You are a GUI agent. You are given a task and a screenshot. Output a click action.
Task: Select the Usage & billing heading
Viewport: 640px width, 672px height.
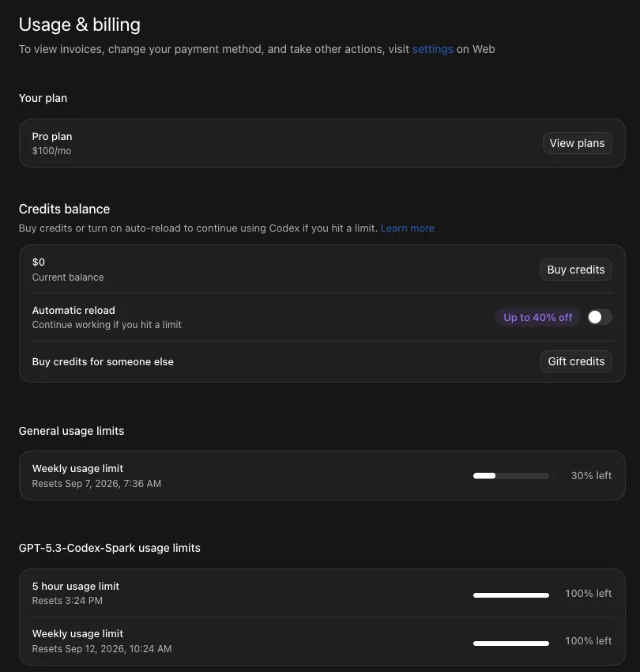tap(80, 25)
